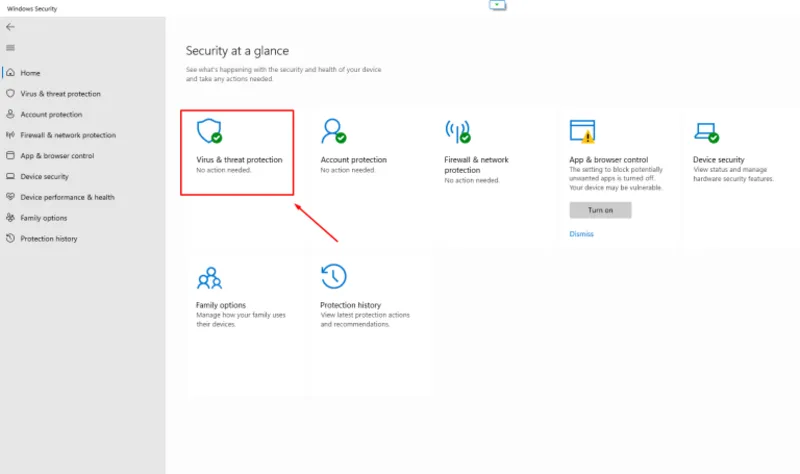Open the App & browser control warning tile icon
This screenshot has width=800, height=474.
tap(582, 131)
